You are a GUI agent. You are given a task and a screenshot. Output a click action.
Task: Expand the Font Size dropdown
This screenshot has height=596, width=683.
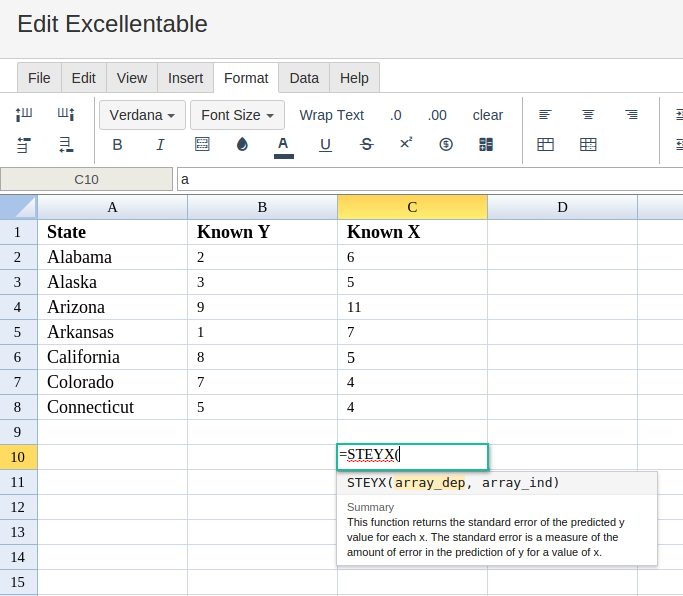point(237,115)
